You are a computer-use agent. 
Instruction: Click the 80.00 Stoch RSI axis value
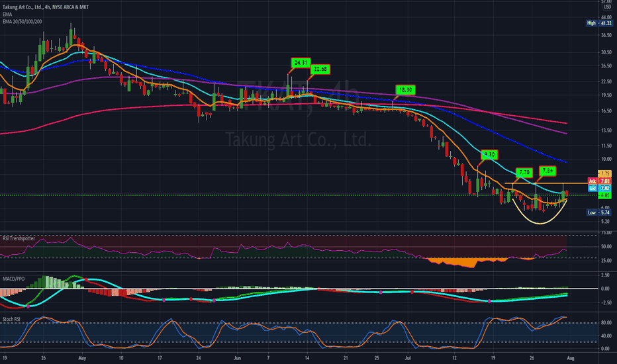[x=606, y=323]
